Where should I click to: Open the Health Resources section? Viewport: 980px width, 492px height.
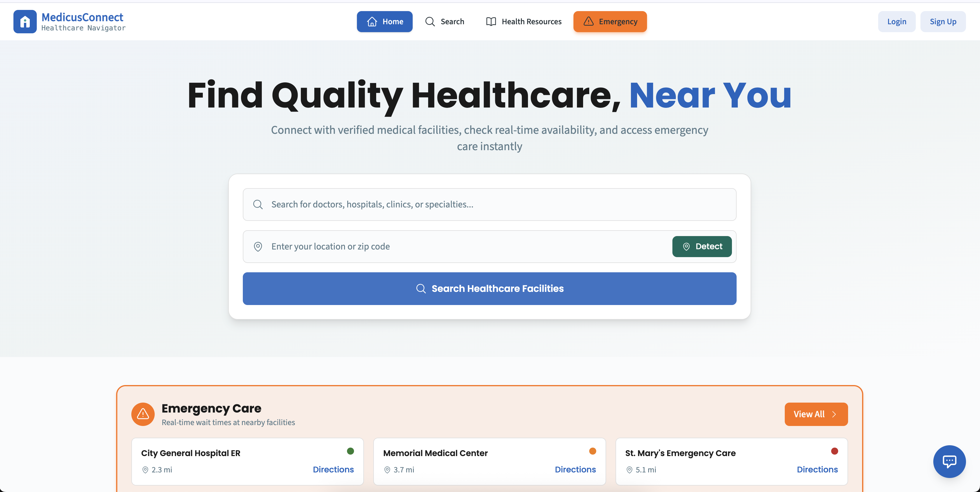pos(531,22)
